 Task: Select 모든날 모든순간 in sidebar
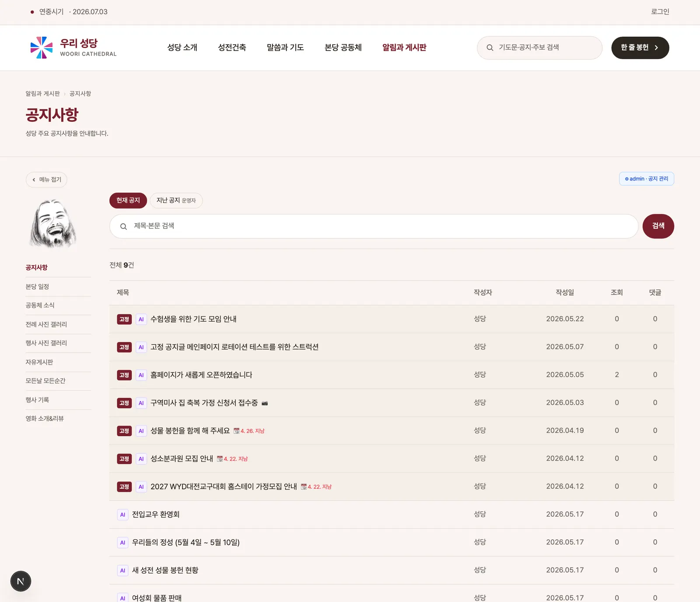[x=45, y=380]
